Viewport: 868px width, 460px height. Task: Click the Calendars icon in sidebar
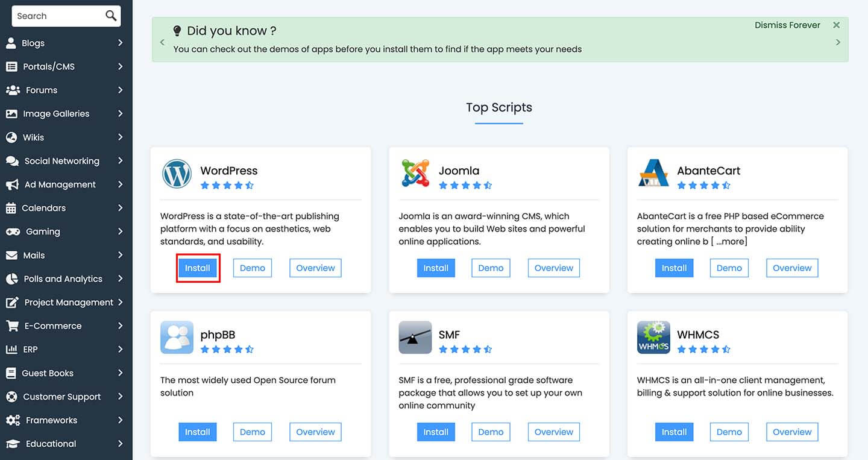tap(11, 208)
